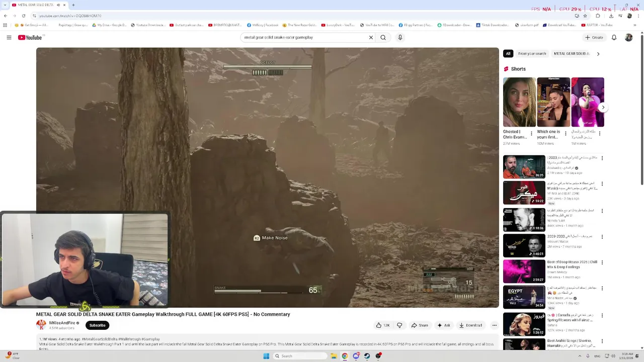The width and height of the screenshot is (644, 362).
Task: Select the METAL GEAR SOLID chip
Action: 571,53
